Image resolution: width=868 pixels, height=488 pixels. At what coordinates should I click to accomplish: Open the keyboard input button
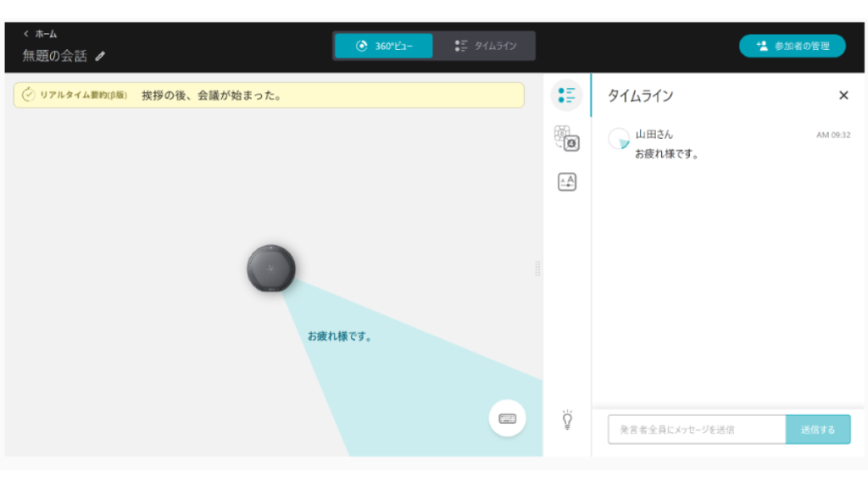pyautogui.click(x=507, y=418)
